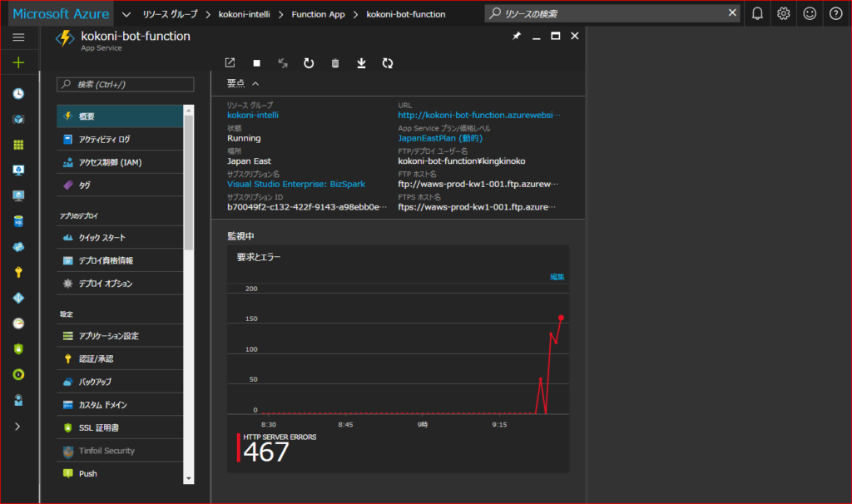
Task: Open the person icon in the sidebar
Action: (x=18, y=400)
